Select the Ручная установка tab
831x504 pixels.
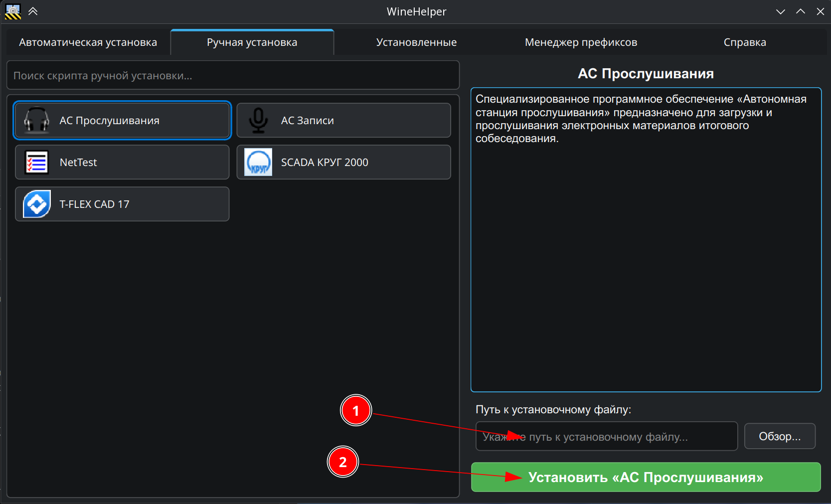pyautogui.click(x=252, y=42)
